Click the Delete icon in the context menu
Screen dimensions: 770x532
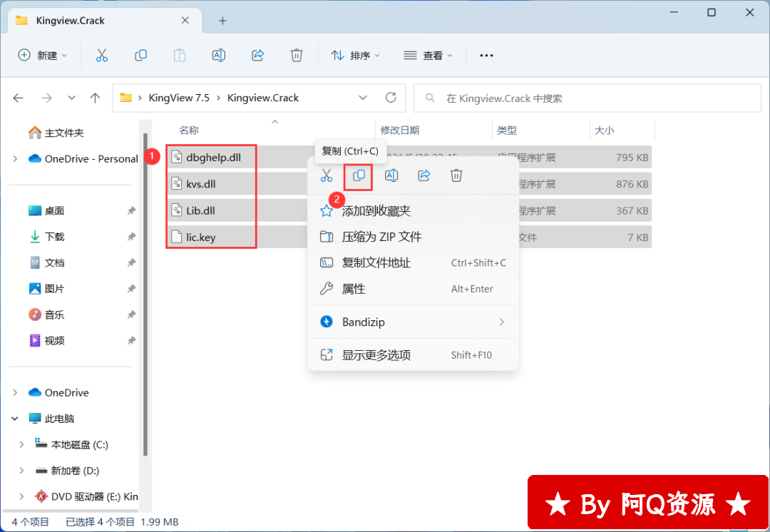[x=456, y=175]
